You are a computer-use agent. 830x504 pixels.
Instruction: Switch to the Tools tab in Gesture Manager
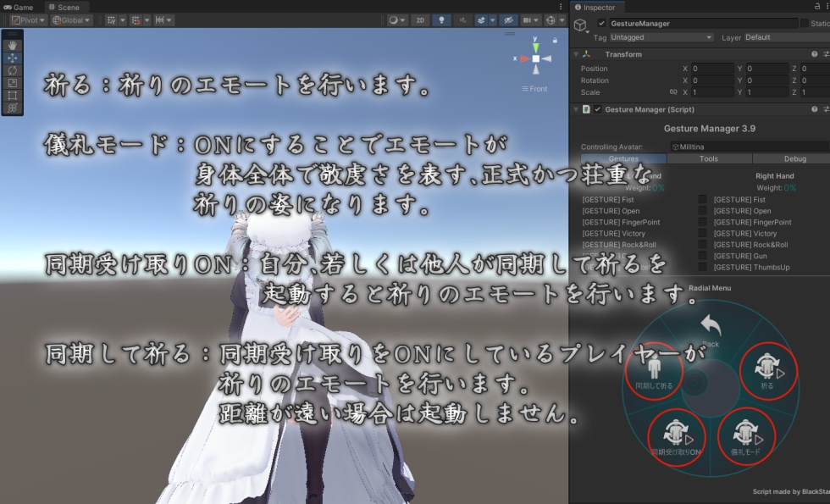coord(708,158)
